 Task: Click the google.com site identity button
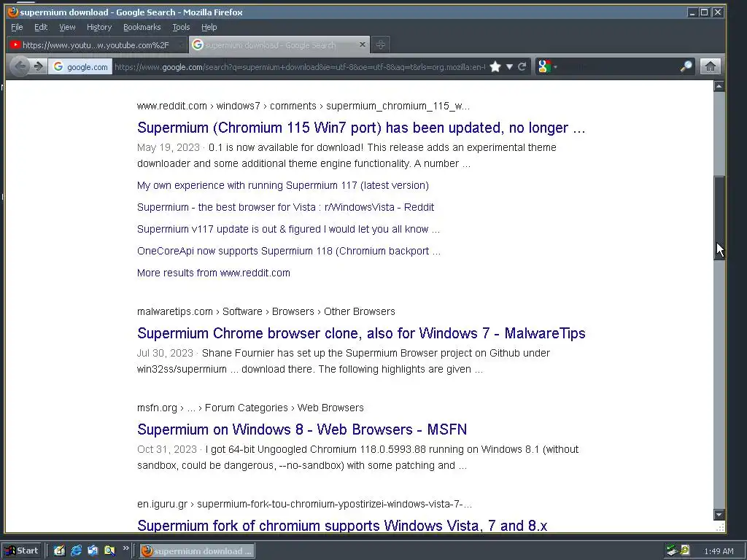click(x=80, y=66)
